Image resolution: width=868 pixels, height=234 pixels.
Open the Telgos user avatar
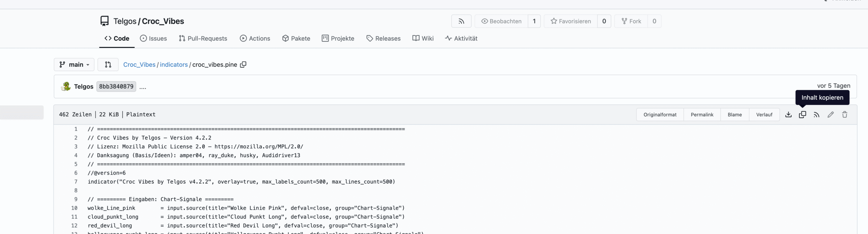pos(66,86)
